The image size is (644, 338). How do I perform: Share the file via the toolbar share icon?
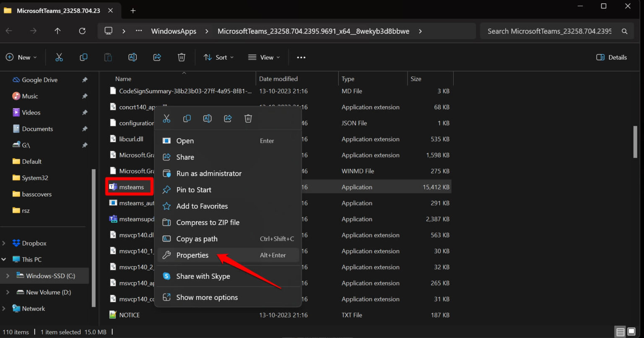(157, 57)
